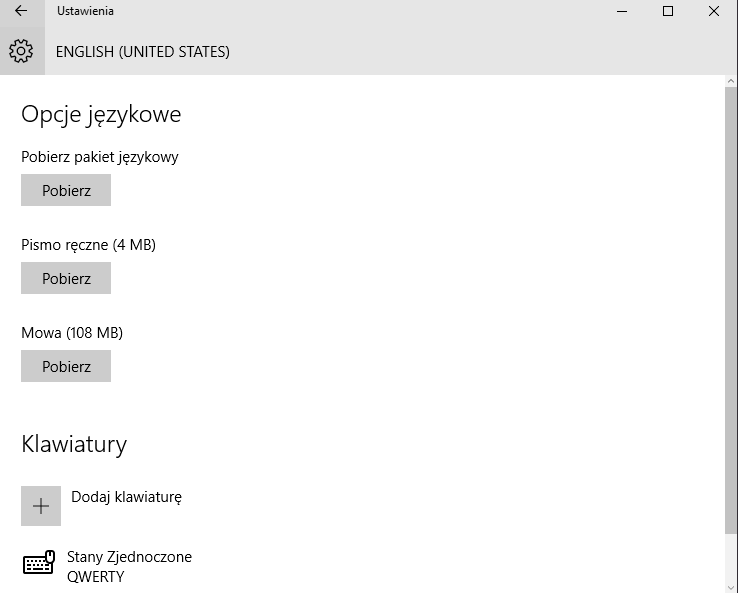This screenshot has width=738, height=593.
Task: Click the Ustawienia window title
Action: tap(85, 11)
